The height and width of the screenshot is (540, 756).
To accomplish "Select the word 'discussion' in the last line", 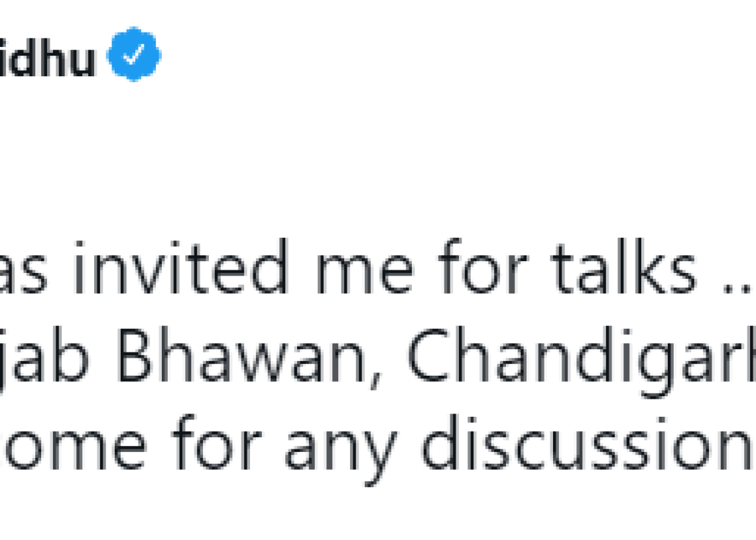I will (x=588, y=443).
